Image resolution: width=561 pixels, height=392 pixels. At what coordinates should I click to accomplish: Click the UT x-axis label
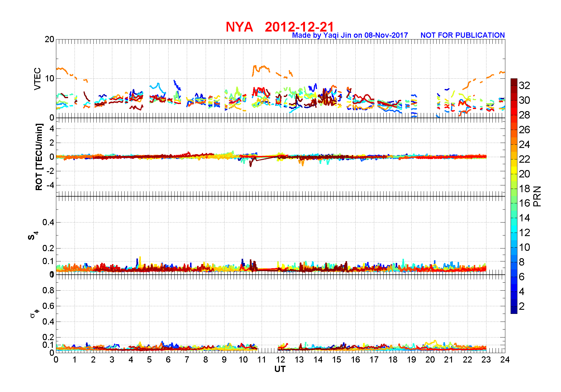click(280, 369)
